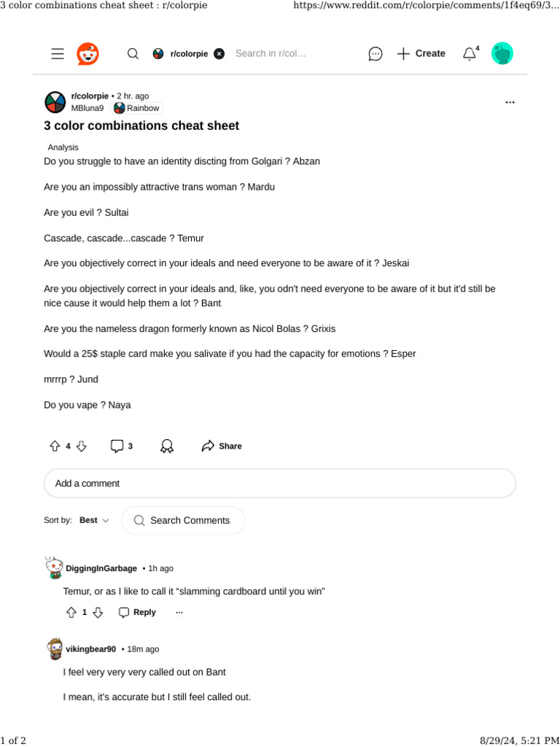Open vikingbear90's user profile
This screenshot has height=747, width=560.
pyautogui.click(x=90, y=649)
